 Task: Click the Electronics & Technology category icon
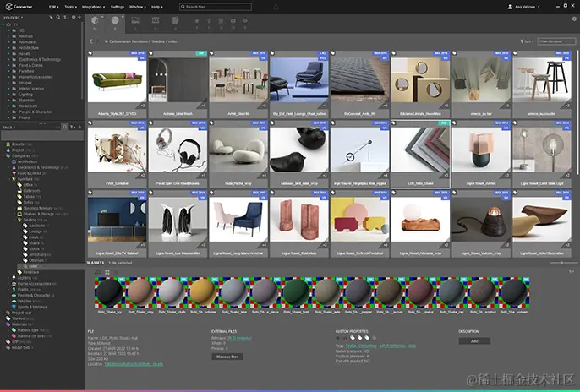[14, 167]
